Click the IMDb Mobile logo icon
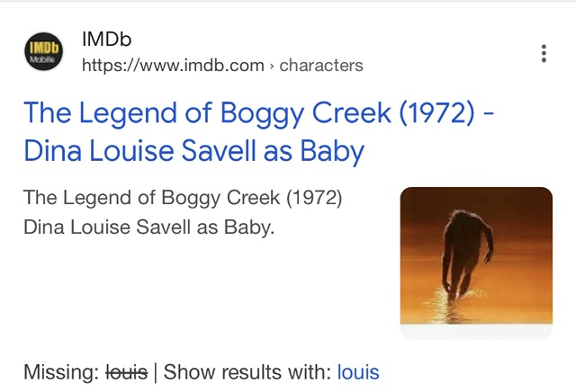Viewport: 576px width, 392px height. 42,52
